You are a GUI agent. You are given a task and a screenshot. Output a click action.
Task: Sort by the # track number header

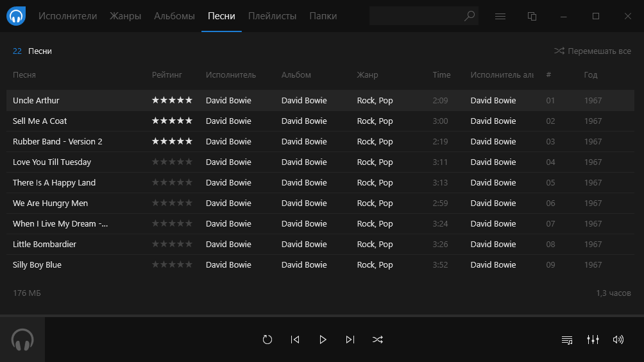548,75
